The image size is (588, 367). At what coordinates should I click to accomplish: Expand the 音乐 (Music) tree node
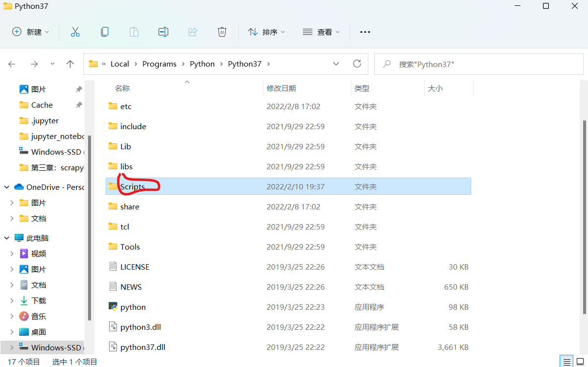(x=13, y=316)
